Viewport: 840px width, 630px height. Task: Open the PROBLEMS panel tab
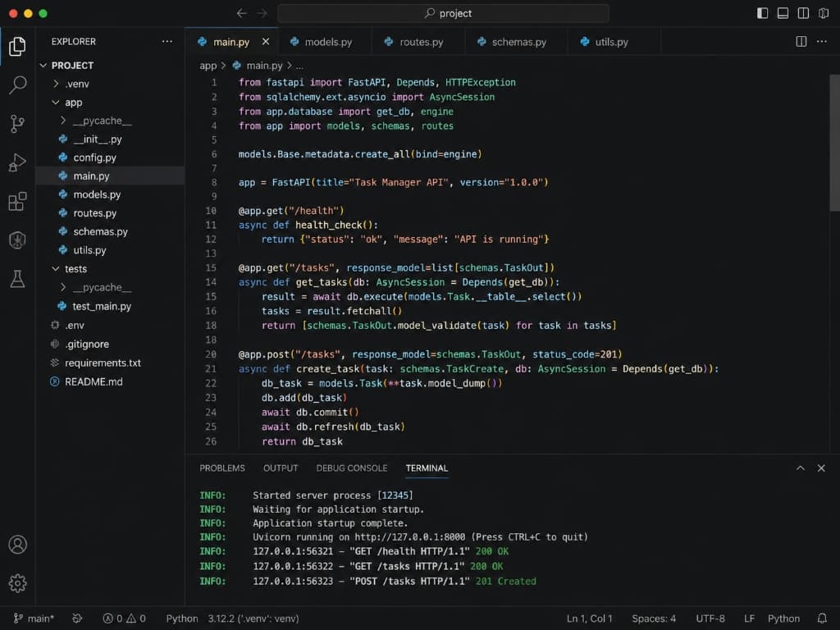pos(222,468)
